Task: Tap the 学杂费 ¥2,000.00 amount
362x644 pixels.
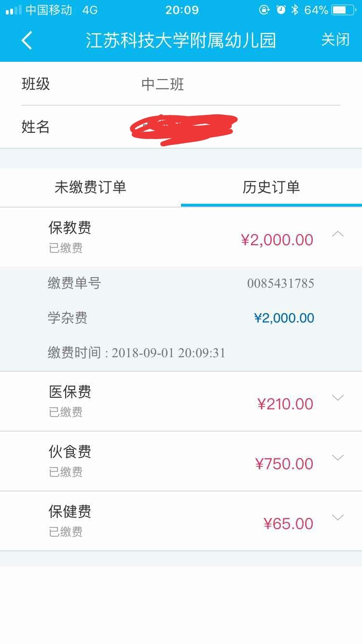Action: point(284,318)
